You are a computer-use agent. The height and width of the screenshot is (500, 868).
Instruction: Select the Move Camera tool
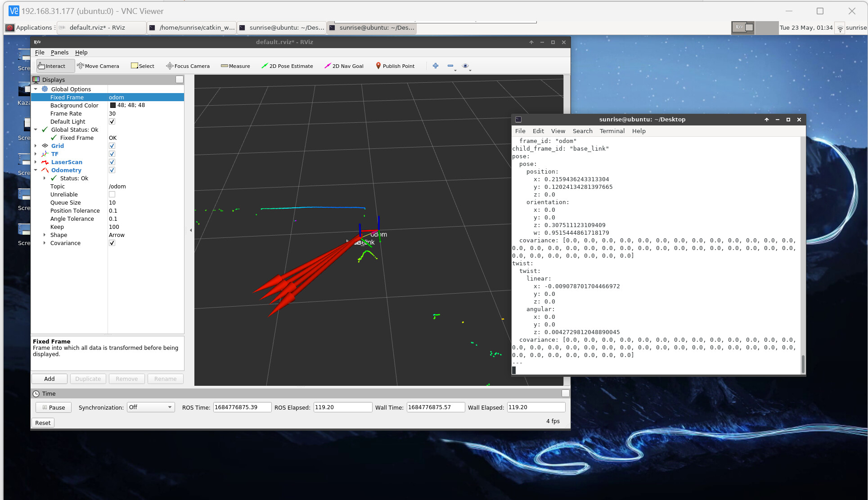[x=98, y=66]
